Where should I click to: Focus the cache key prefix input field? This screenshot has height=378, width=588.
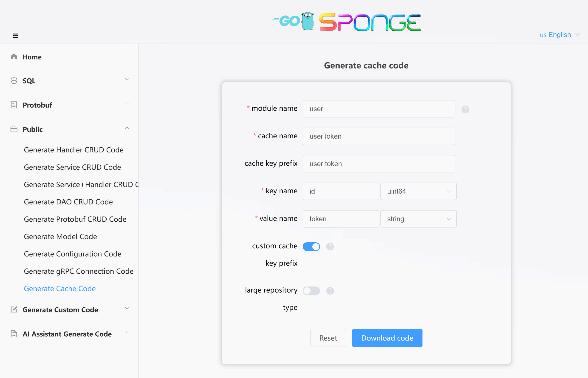(379, 164)
